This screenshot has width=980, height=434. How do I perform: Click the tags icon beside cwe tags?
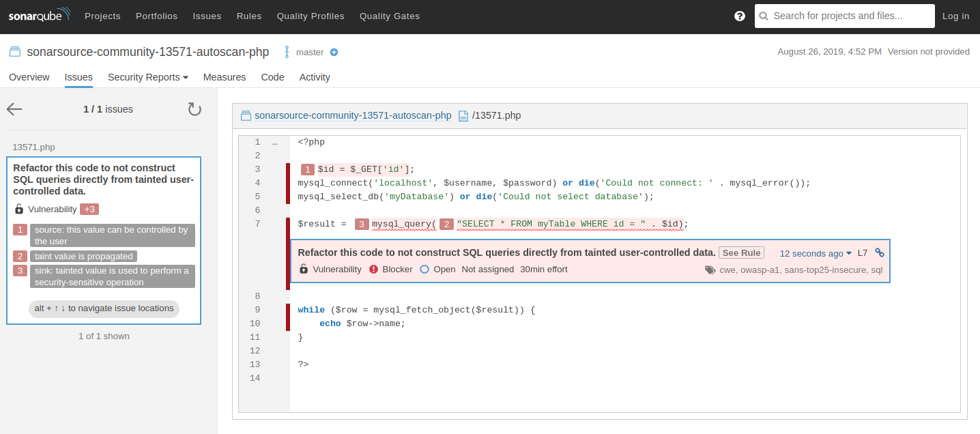tap(710, 270)
